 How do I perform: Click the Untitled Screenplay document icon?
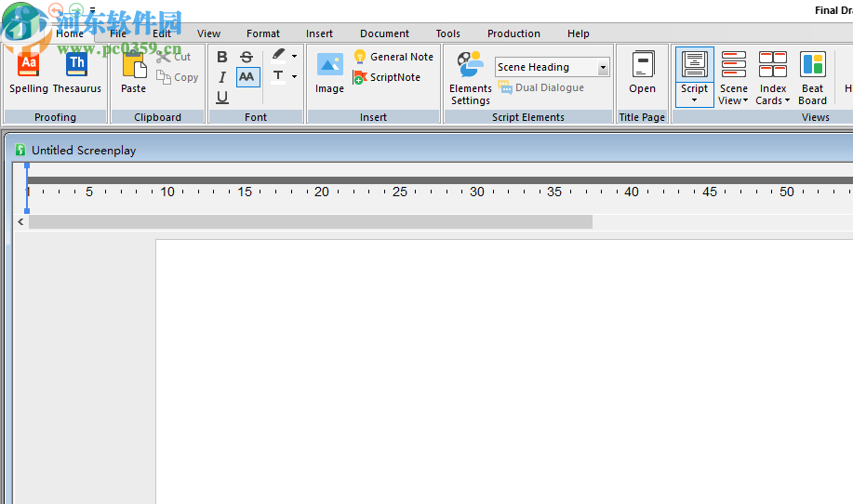pos(20,150)
